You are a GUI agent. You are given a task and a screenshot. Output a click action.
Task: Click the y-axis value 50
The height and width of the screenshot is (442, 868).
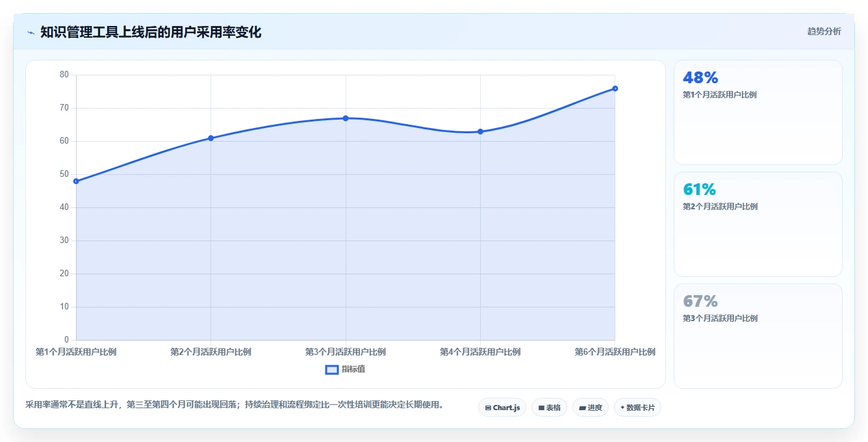(x=64, y=174)
